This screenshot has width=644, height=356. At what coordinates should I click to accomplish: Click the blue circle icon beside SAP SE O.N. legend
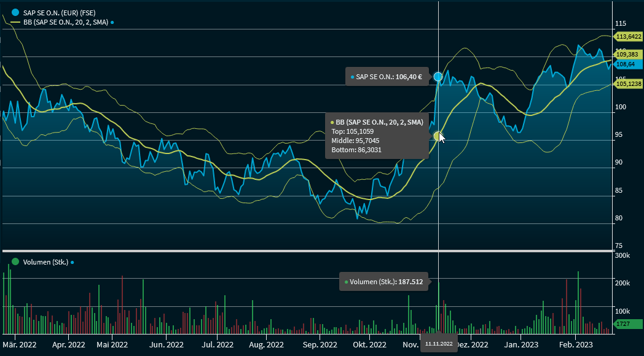click(x=15, y=12)
